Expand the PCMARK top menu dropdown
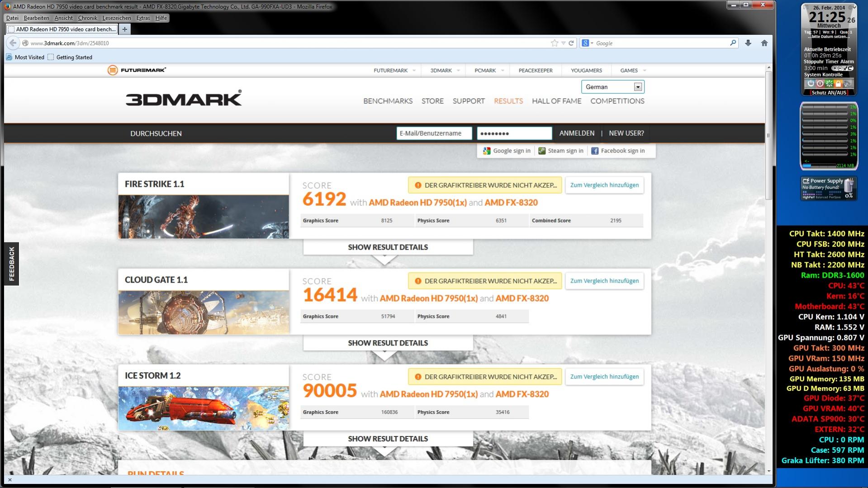The width and height of the screenshot is (868, 488). pyautogui.click(x=502, y=71)
